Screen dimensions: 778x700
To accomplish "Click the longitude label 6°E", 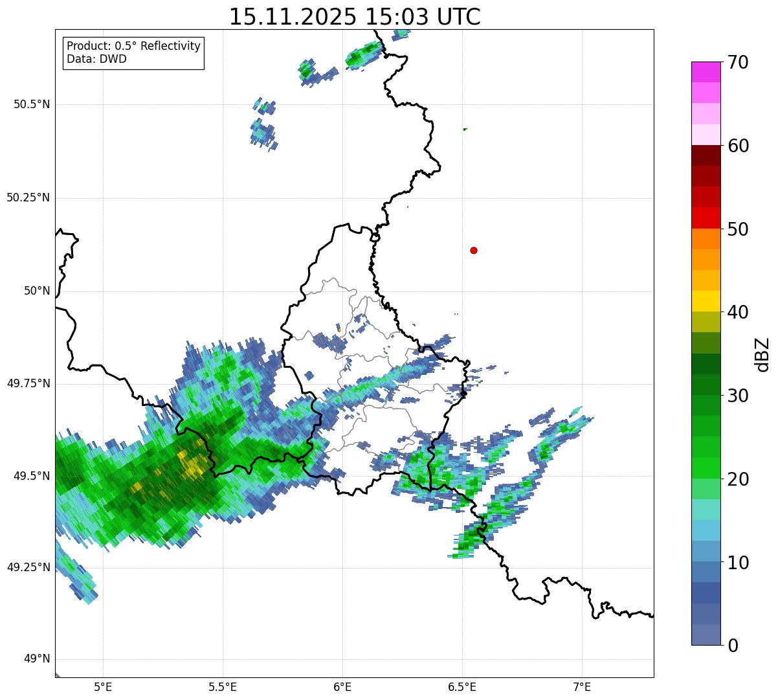I will pos(342,687).
